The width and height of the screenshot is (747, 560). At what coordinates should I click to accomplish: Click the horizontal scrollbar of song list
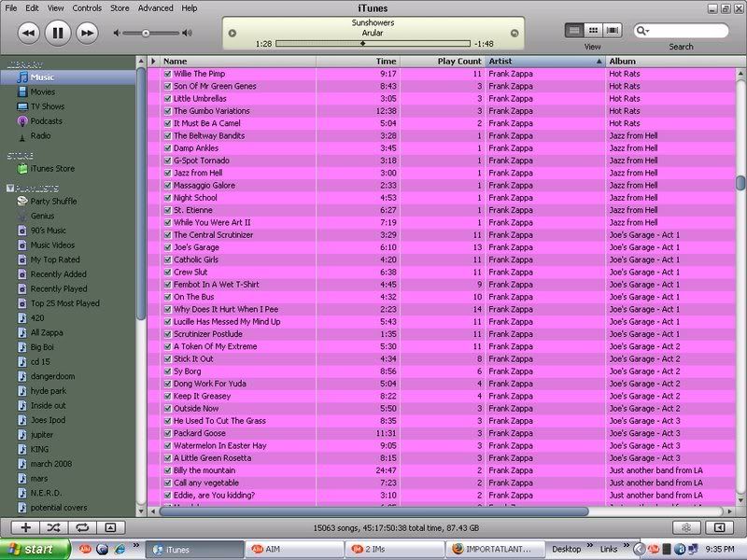[374, 511]
